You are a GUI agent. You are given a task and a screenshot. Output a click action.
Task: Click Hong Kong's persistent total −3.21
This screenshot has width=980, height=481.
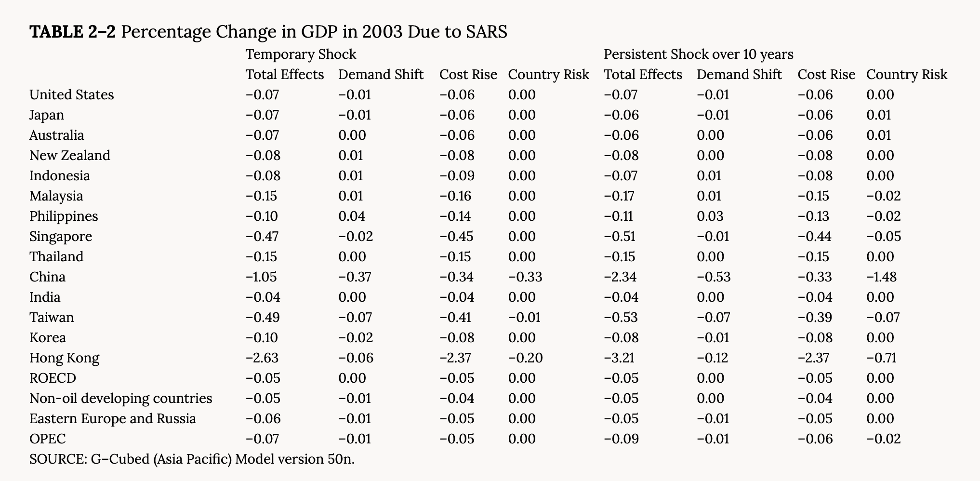pos(619,358)
